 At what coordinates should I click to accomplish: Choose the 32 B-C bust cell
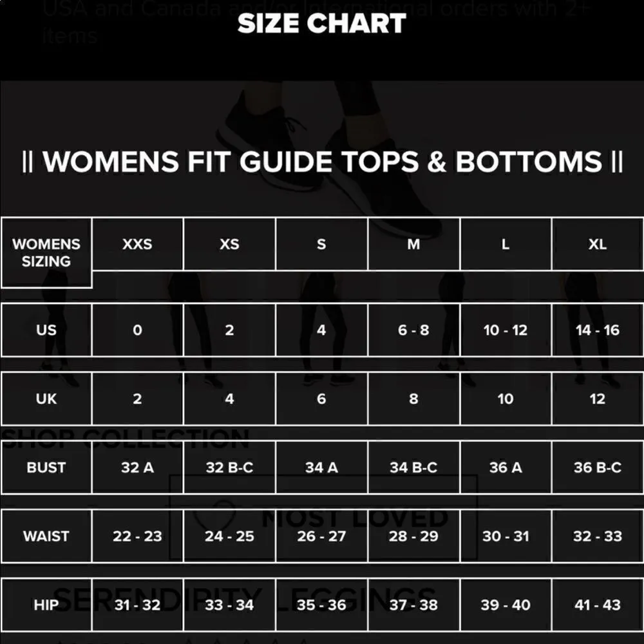point(229,468)
